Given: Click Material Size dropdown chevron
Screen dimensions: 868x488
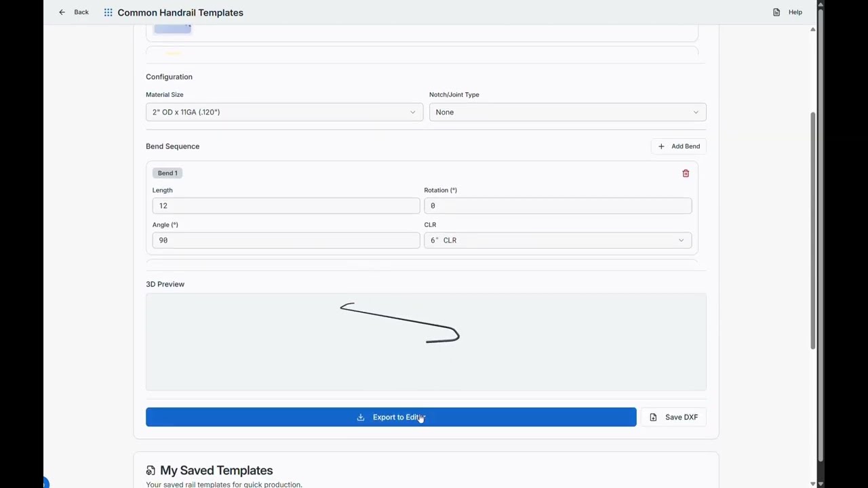Looking at the screenshot, I should coord(412,113).
